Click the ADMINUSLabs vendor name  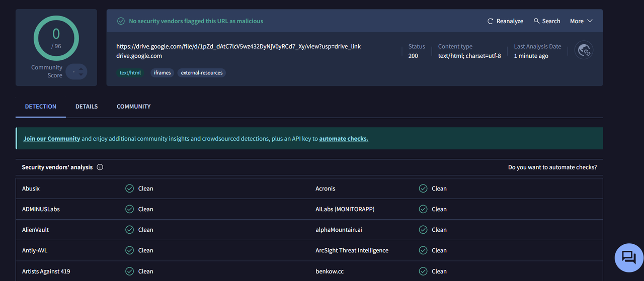click(x=41, y=209)
